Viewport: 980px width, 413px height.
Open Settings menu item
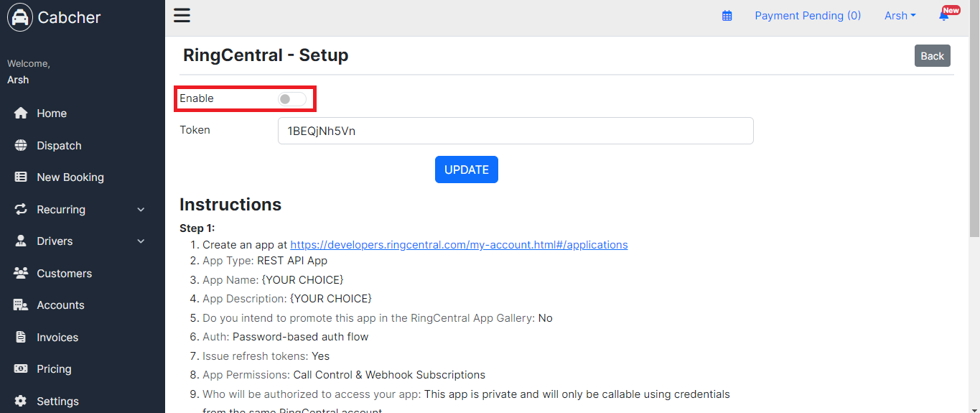(x=57, y=401)
